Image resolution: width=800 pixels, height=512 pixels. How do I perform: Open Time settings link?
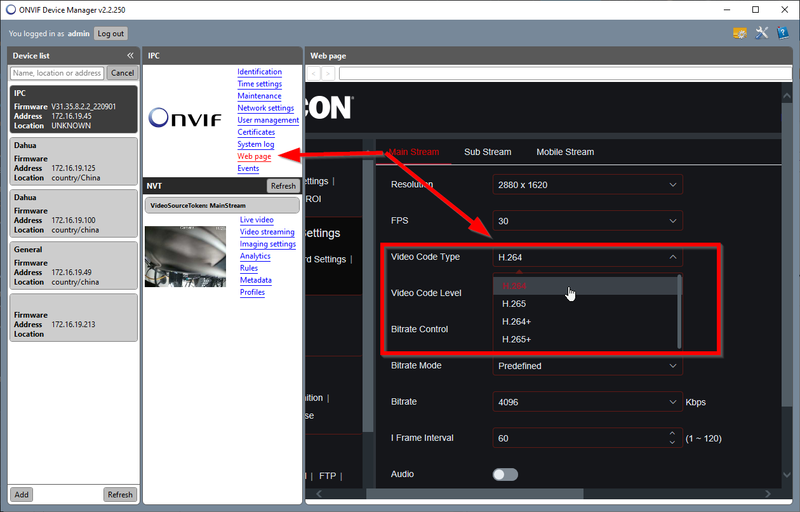click(x=259, y=84)
